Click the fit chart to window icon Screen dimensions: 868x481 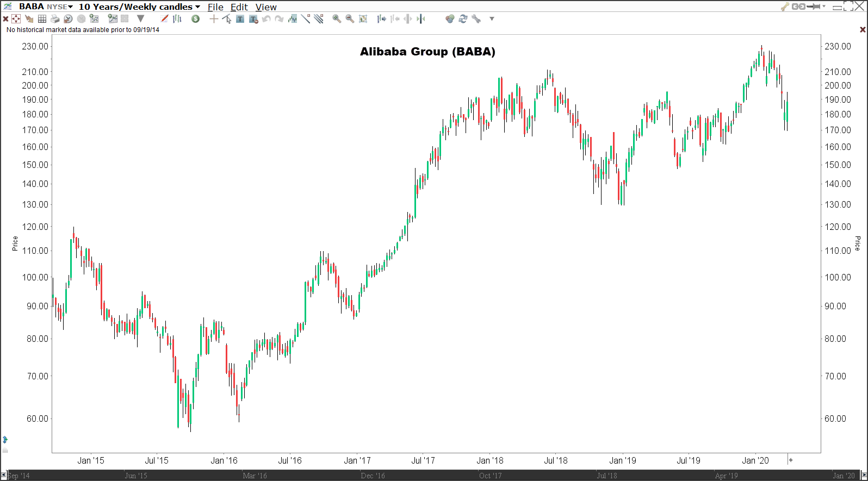(363, 19)
